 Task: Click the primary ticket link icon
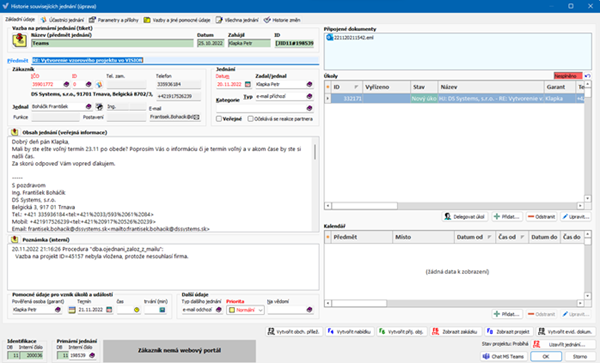pos(20,40)
